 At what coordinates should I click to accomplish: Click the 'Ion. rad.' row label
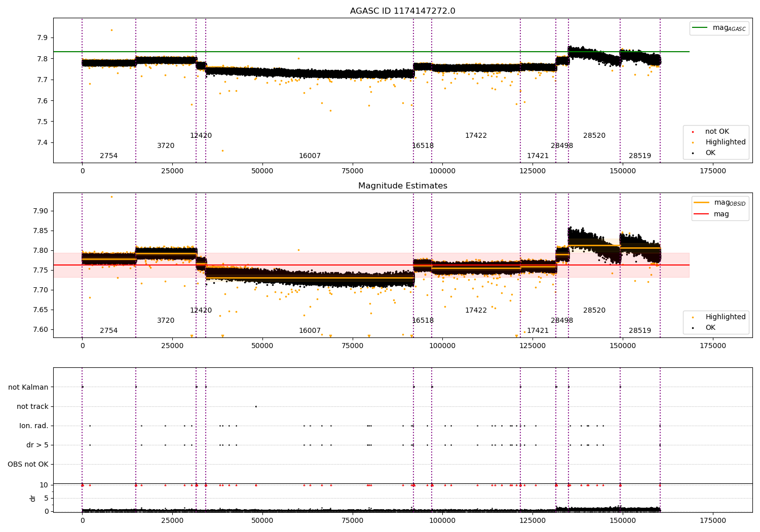pos(34,426)
